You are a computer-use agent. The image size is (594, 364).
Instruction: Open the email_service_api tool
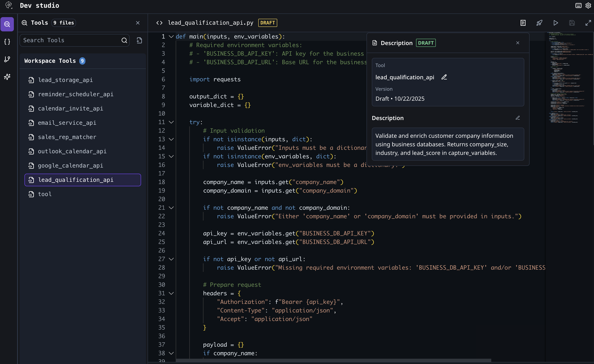point(67,123)
